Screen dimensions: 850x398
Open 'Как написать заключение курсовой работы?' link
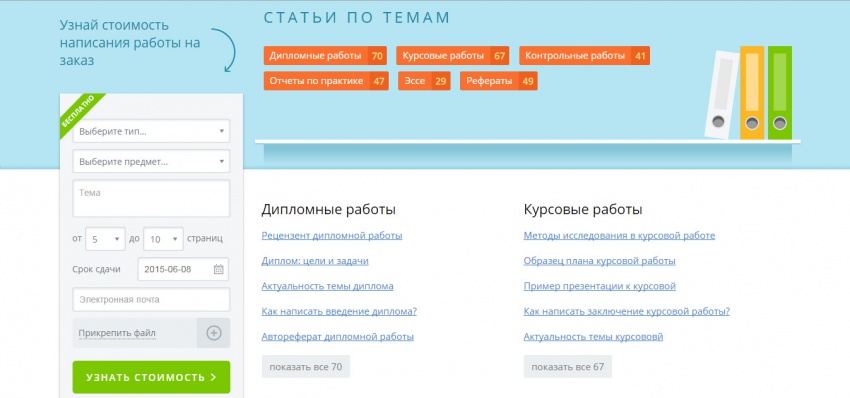click(x=627, y=312)
